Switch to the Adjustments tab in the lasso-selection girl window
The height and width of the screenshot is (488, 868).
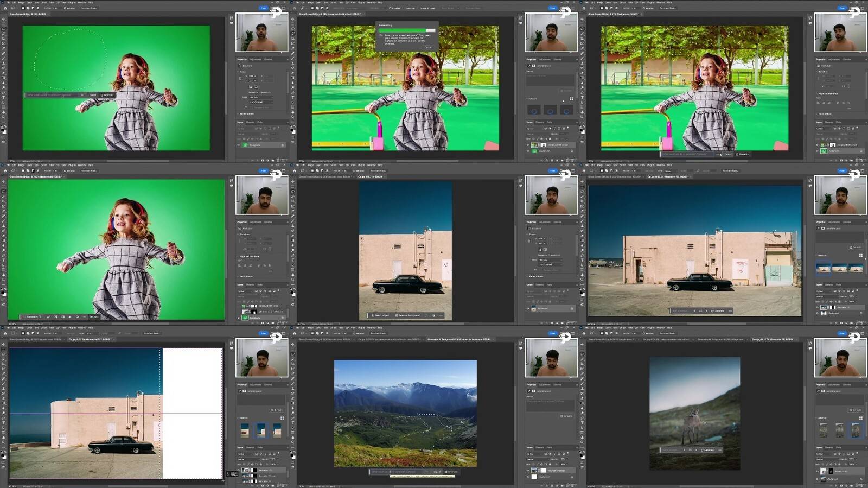[x=255, y=59]
